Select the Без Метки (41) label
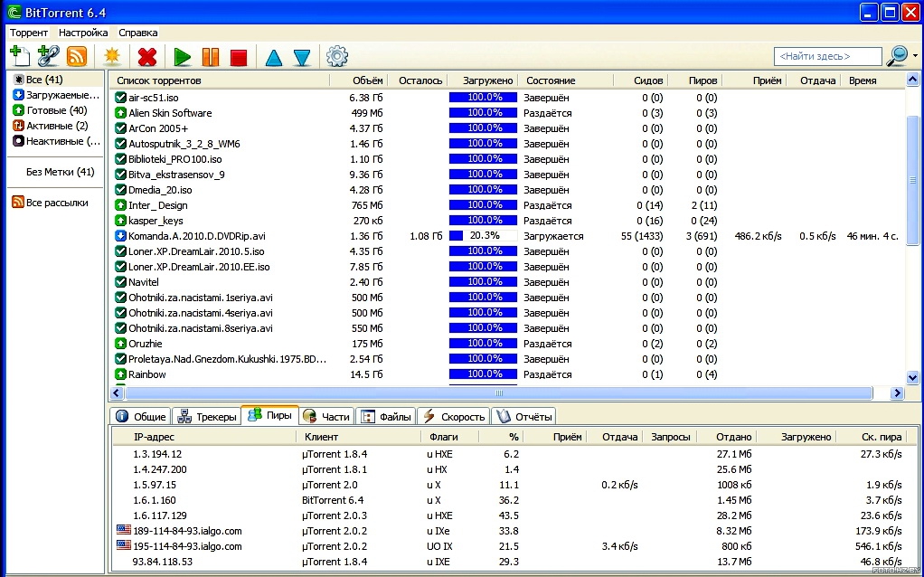Image resolution: width=924 pixels, height=577 pixels. (60, 172)
